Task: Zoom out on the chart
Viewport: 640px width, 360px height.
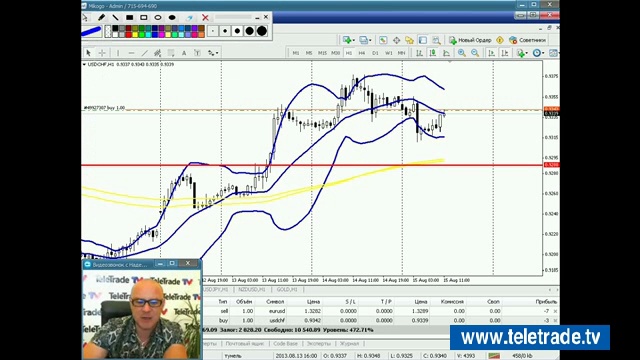Action: [x=475, y=53]
